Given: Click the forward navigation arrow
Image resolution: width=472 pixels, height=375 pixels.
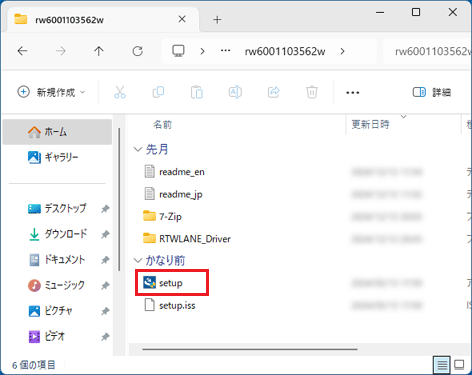Looking at the screenshot, I should click(x=61, y=51).
